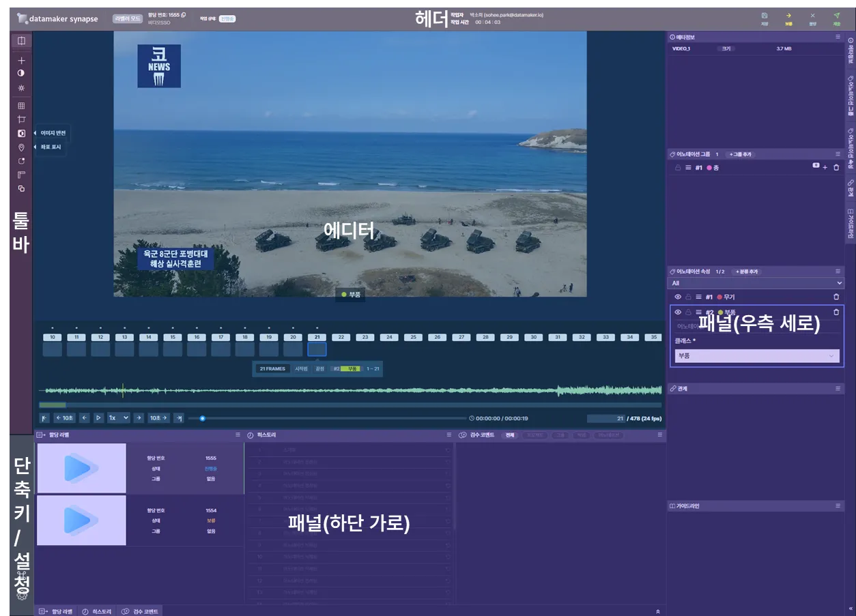Switch to the 어노테이션 그룹 vertical side tab

point(850,96)
